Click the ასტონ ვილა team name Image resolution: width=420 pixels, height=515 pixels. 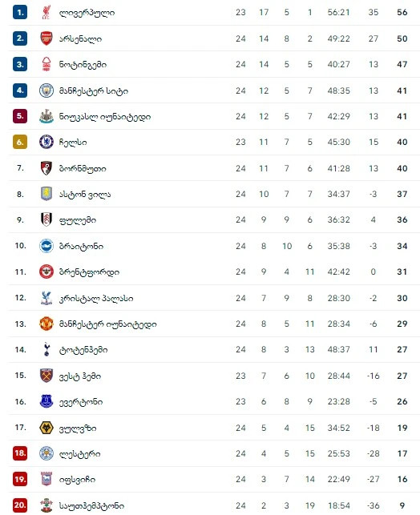85,195
